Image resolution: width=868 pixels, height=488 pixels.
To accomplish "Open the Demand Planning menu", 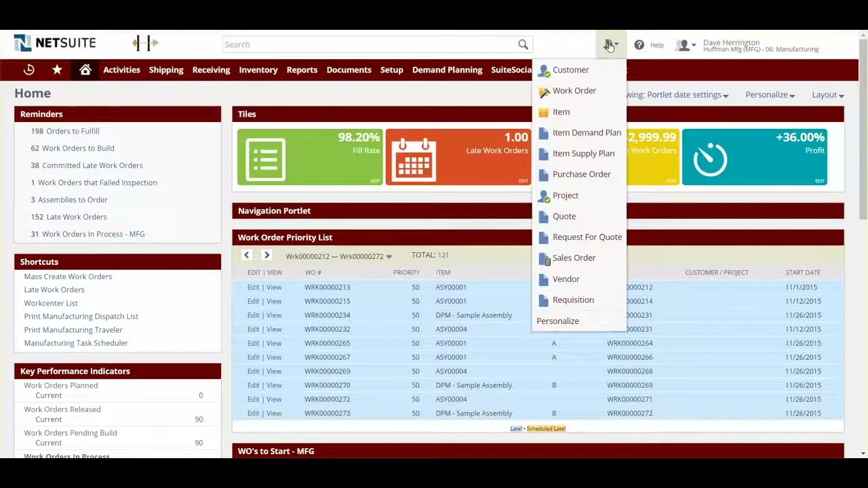I will pyautogui.click(x=447, y=70).
